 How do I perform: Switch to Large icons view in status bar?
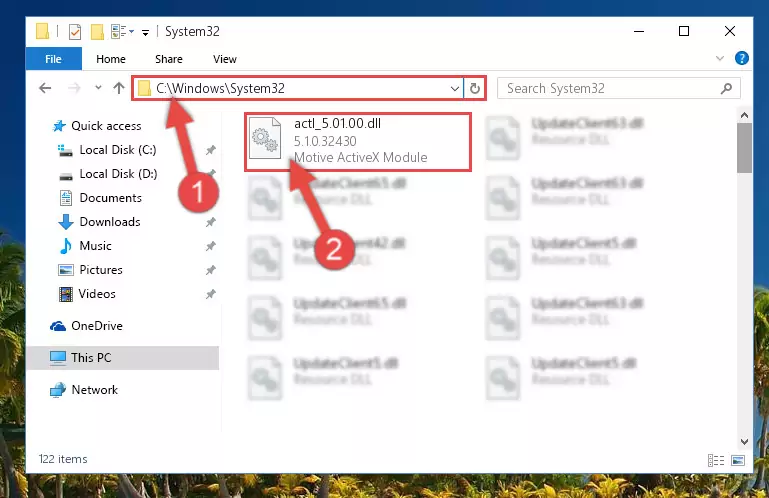pos(738,460)
